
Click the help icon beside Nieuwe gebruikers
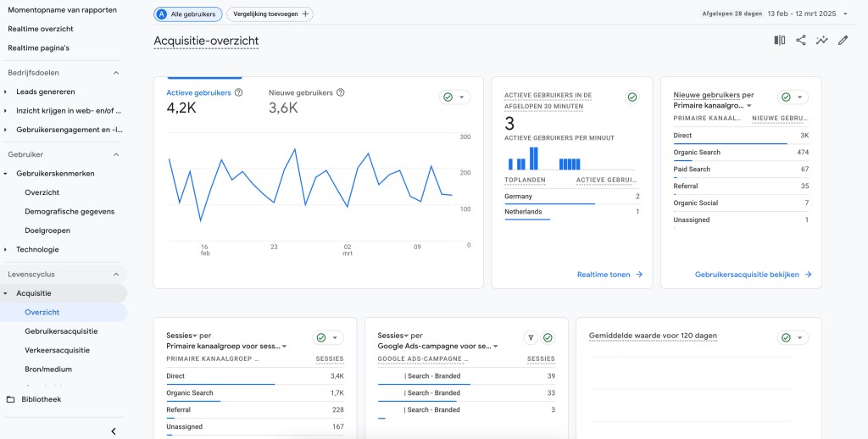(341, 93)
